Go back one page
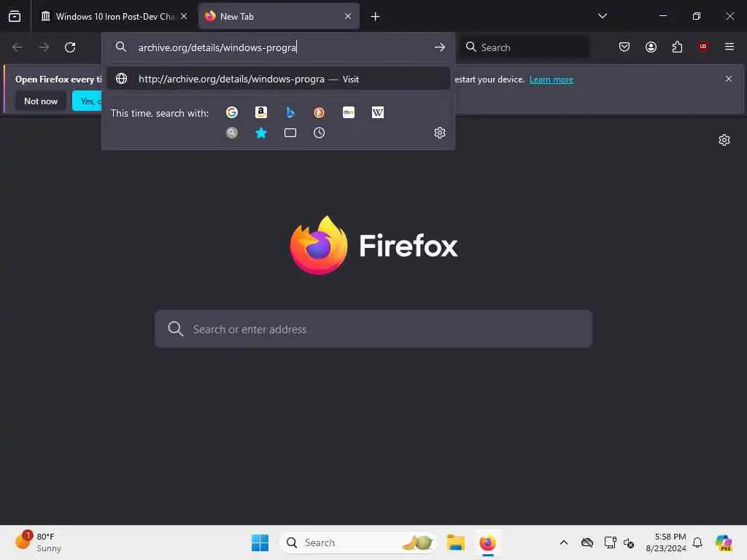Viewport: 747px width, 560px height. (18, 47)
